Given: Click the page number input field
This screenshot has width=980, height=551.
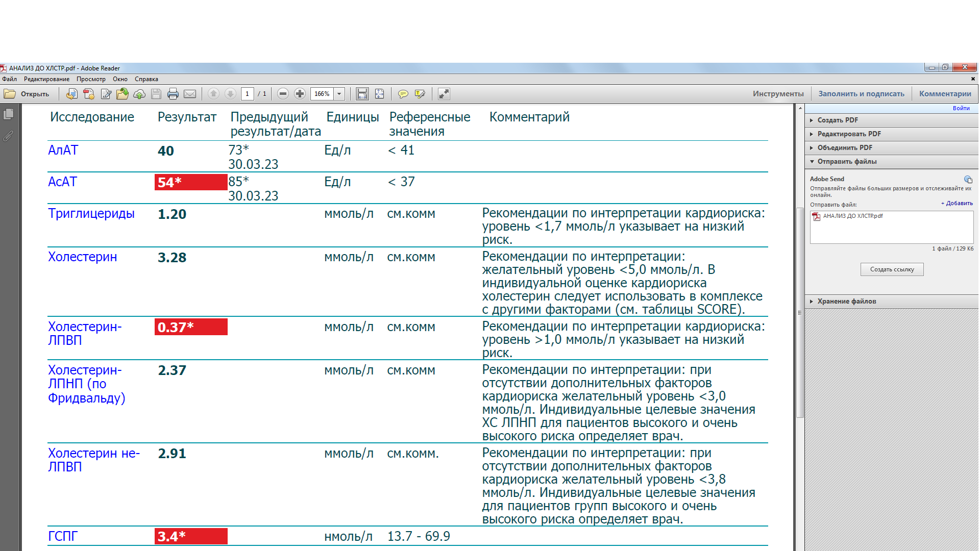Looking at the screenshot, I should coord(248,94).
